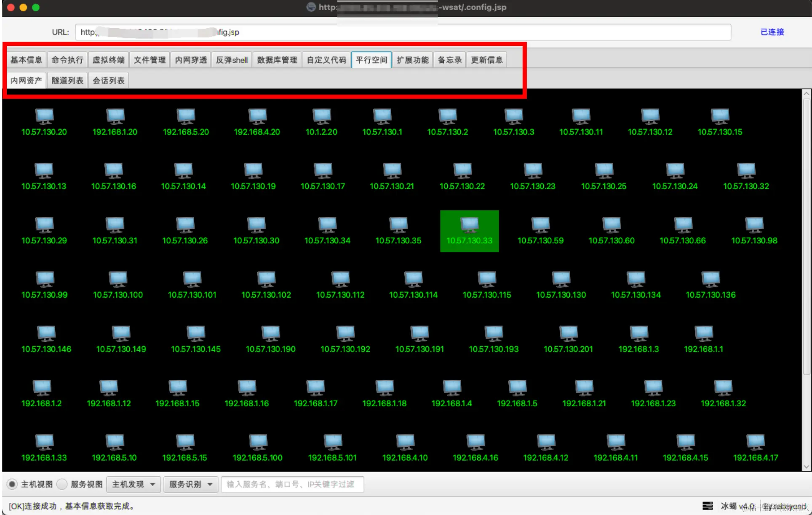Viewport: 812px width, 515px height.
Task: Click host computer 10.57.130.201
Action: coord(568,334)
